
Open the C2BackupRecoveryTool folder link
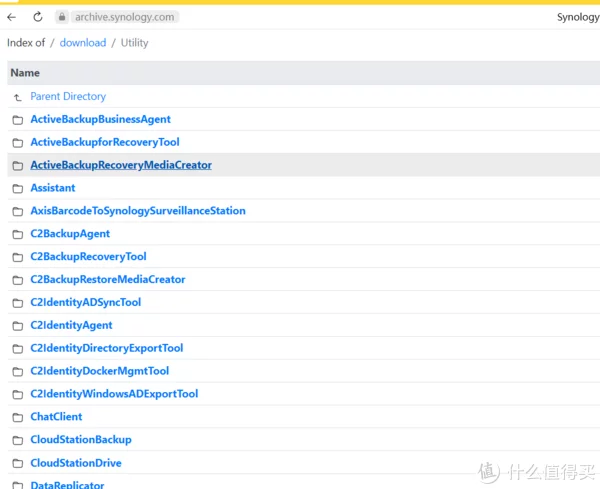coord(88,256)
